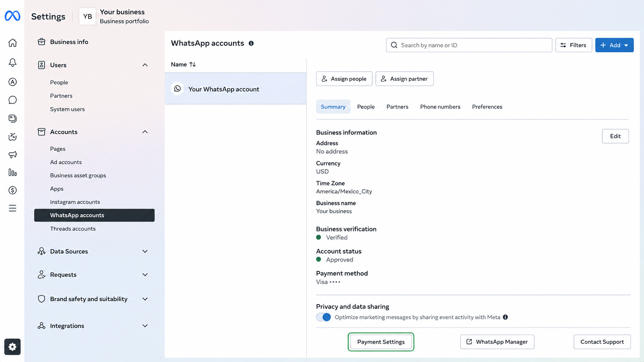The image size is (644, 362).
Task: Expand the Requests section
Action: click(x=145, y=275)
